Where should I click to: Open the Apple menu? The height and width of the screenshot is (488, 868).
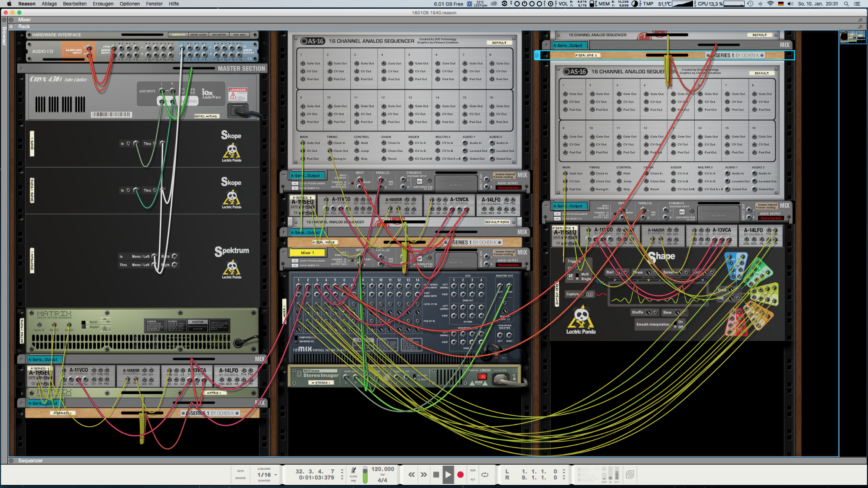[9, 4]
